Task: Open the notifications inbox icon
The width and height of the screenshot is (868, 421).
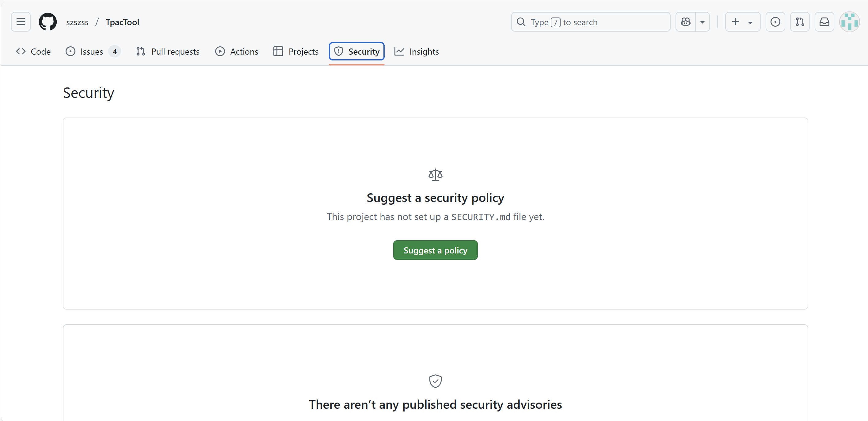Action: 824,22
